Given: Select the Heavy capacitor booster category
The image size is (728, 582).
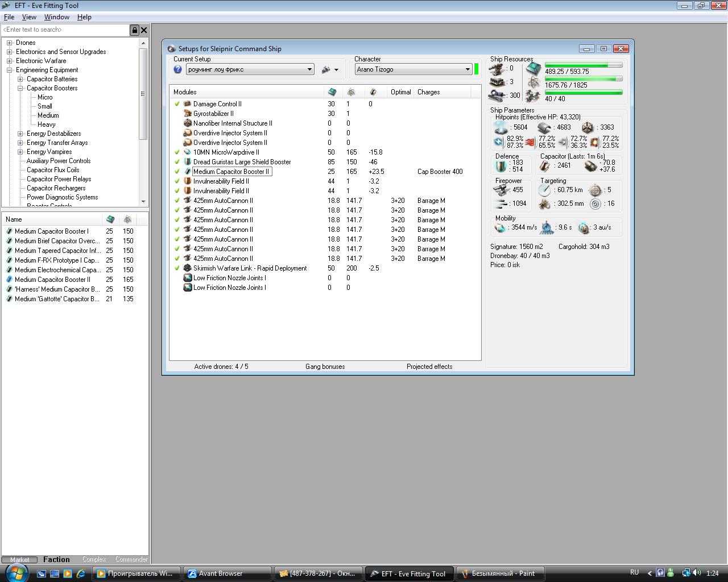Looking at the screenshot, I should [x=47, y=124].
